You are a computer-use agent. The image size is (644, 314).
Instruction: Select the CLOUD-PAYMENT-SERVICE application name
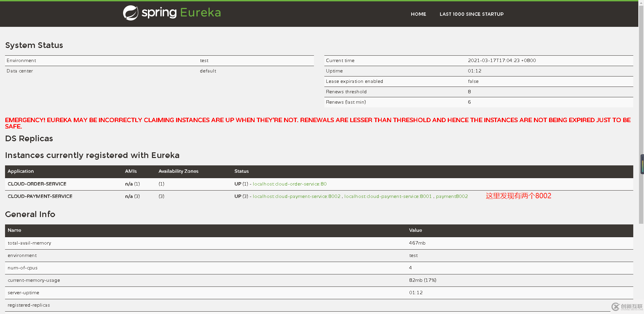[40, 196]
